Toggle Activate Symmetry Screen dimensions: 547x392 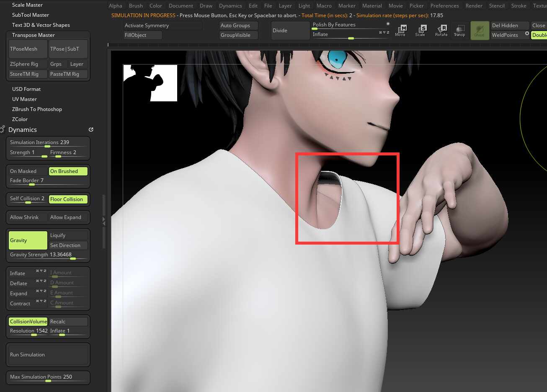tap(163, 25)
